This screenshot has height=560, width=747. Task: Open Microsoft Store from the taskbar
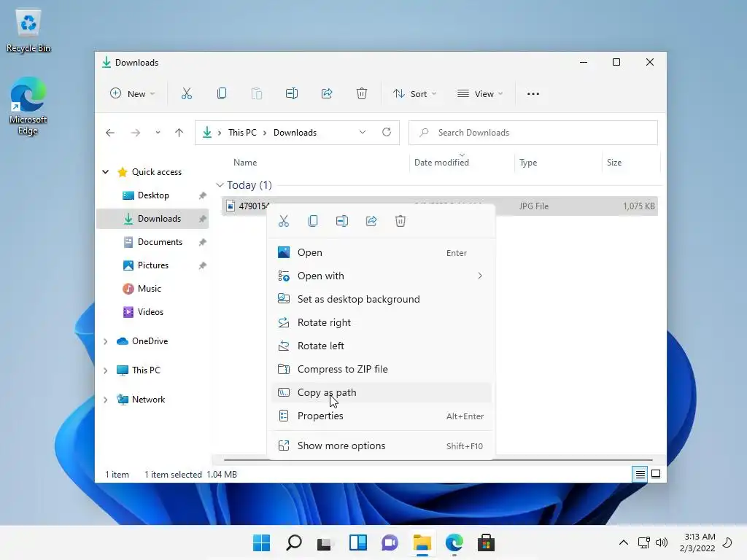pos(486,542)
